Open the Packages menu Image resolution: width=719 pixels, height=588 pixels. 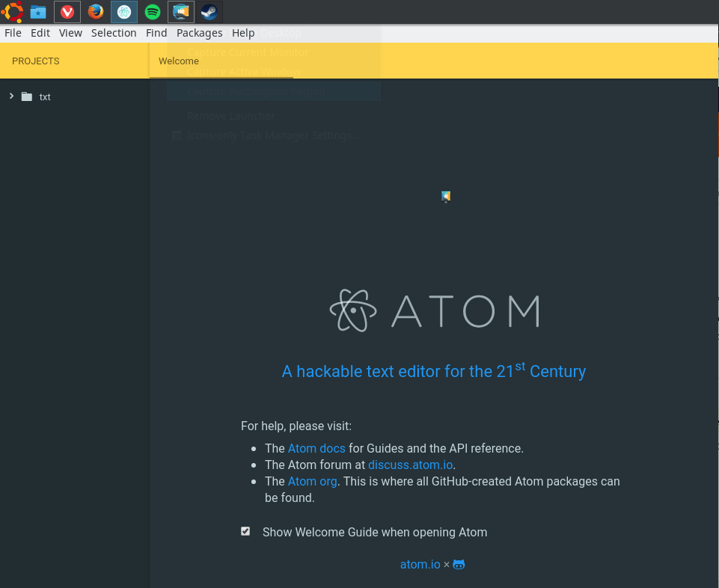pyautogui.click(x=200, y=33)
